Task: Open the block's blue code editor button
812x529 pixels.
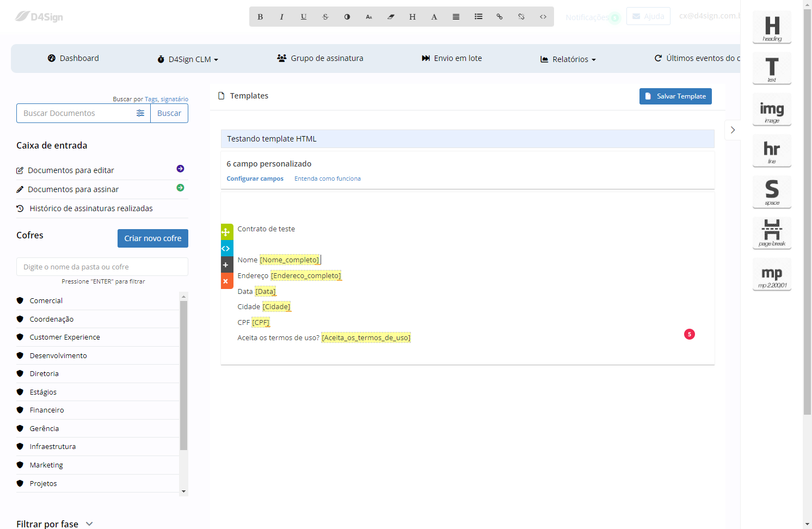Action: tap(226, 248)
